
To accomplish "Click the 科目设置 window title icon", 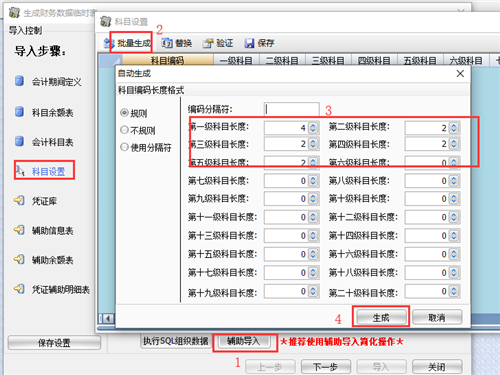I will coord(106,22).
